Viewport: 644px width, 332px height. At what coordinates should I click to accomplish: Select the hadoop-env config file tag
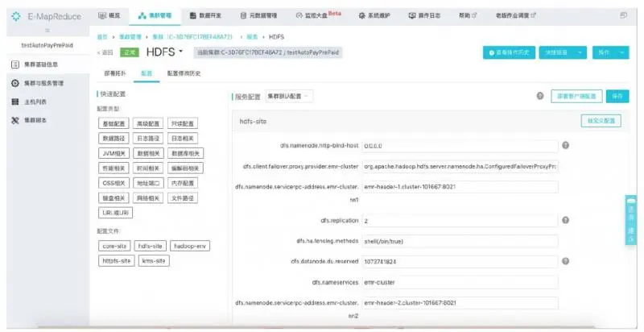pos(190,246)
